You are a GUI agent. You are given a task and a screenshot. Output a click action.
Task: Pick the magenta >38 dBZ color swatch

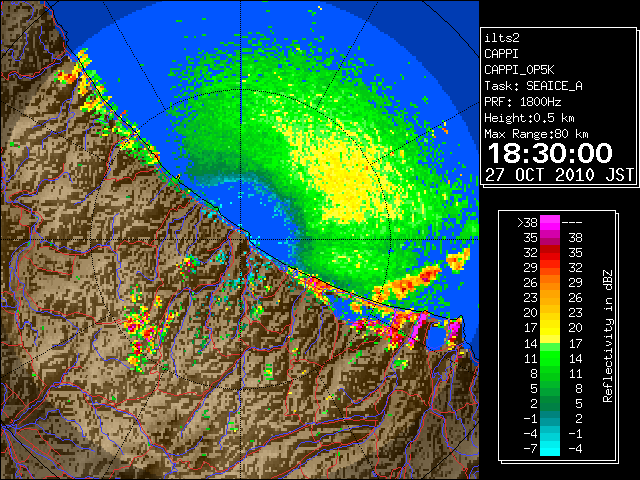click(x=550, y=222)
